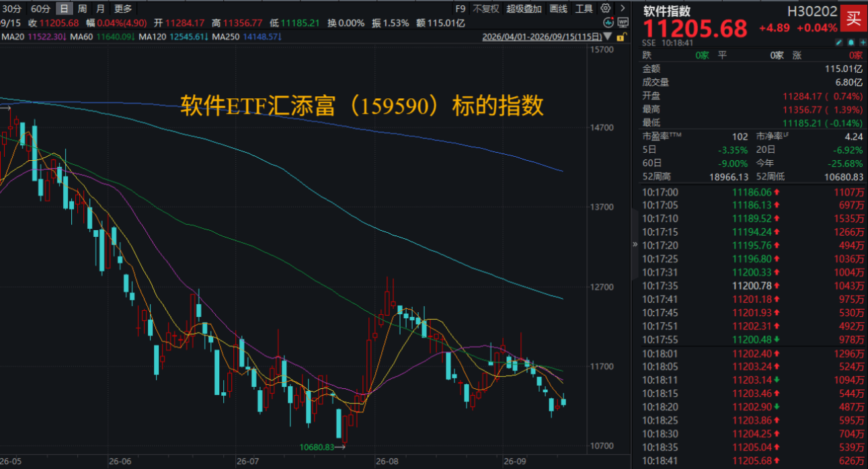868x469 pixels.
Task: Click the current price 11205.68 in panel
Action: point(695,29)
